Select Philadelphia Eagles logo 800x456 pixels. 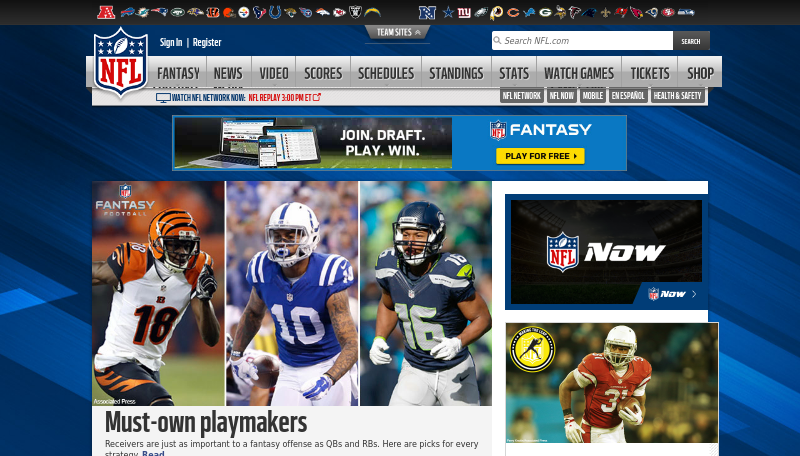(481, 12)
